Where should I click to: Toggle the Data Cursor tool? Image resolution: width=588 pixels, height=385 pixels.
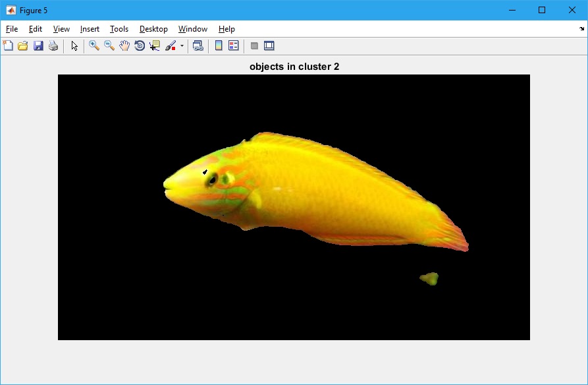click(155, 45)
